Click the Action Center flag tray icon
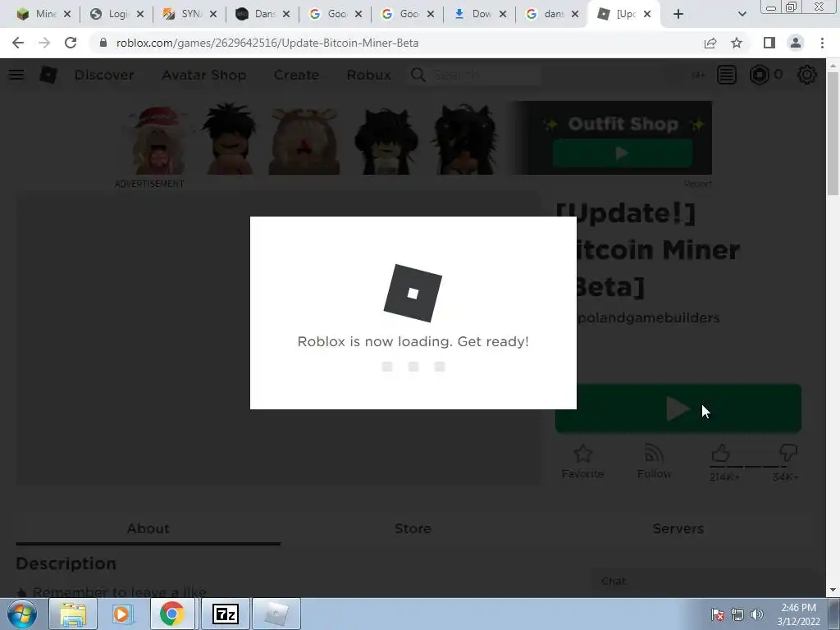840x630 pixels. click(718, 614)
